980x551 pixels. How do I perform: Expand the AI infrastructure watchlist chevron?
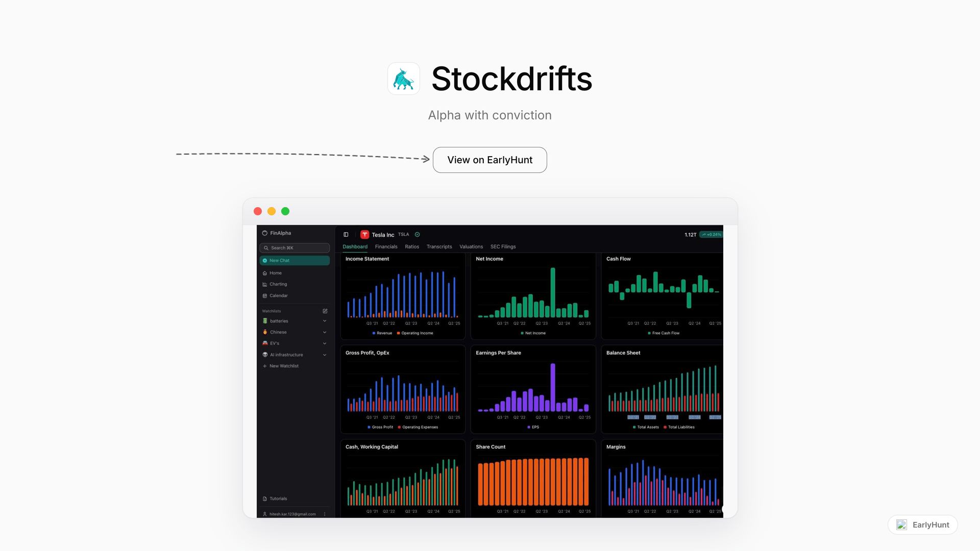tap(325, 355)
